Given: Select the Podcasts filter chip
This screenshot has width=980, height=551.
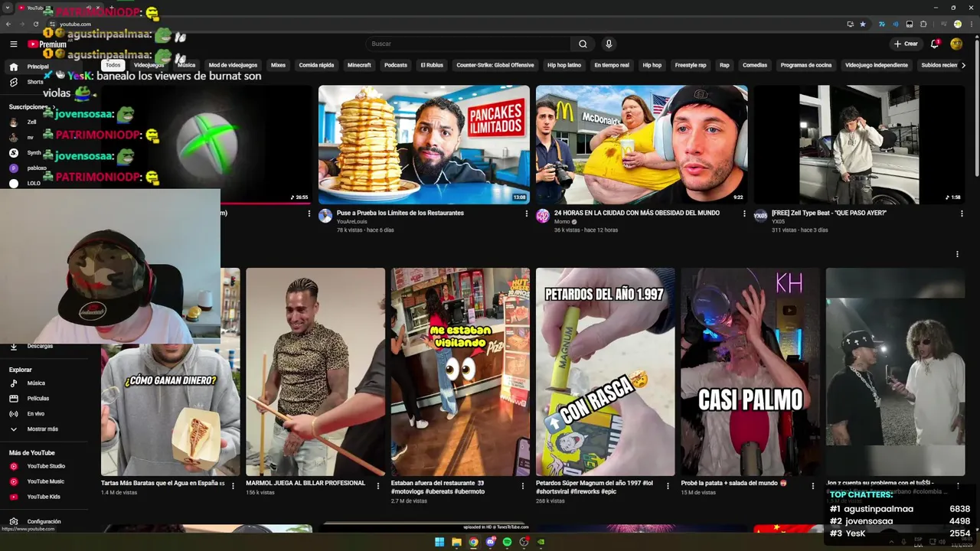Looking at the screenshot, I should [x=396, y=65].
